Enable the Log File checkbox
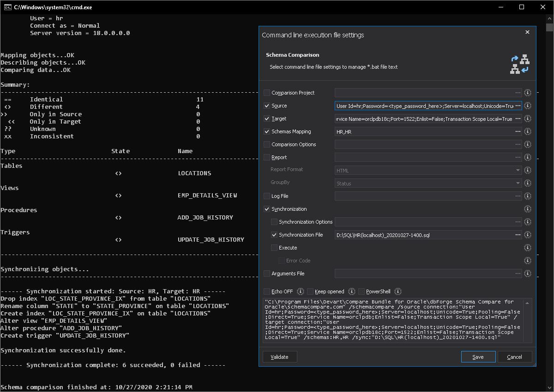The height and width of the screenshot is (392, 554). [267, 196]
